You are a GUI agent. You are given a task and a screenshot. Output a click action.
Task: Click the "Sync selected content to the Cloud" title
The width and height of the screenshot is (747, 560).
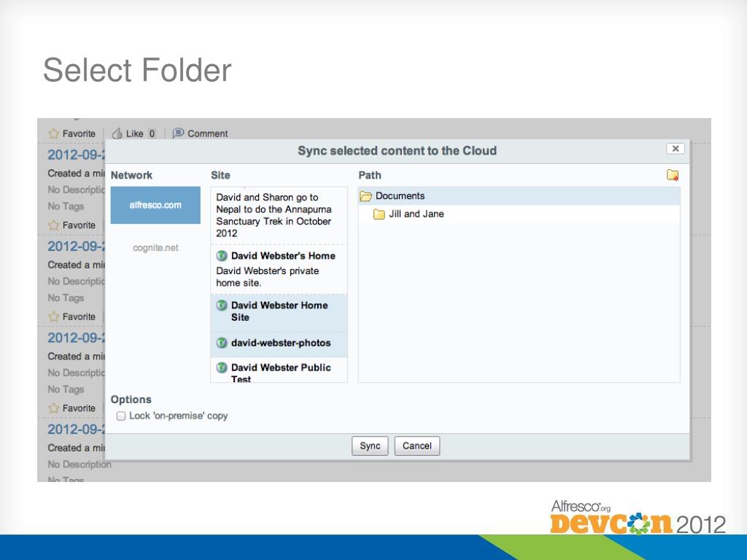point(398,151)
